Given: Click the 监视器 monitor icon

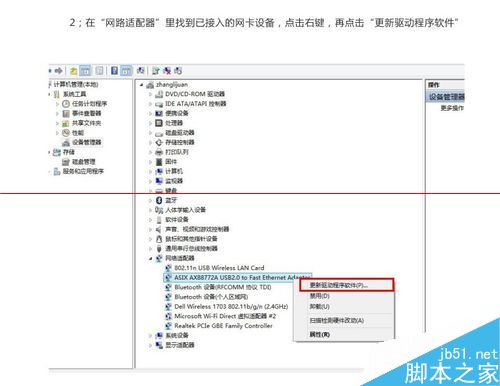Looking at the screenshot, I should click(159, 181).
